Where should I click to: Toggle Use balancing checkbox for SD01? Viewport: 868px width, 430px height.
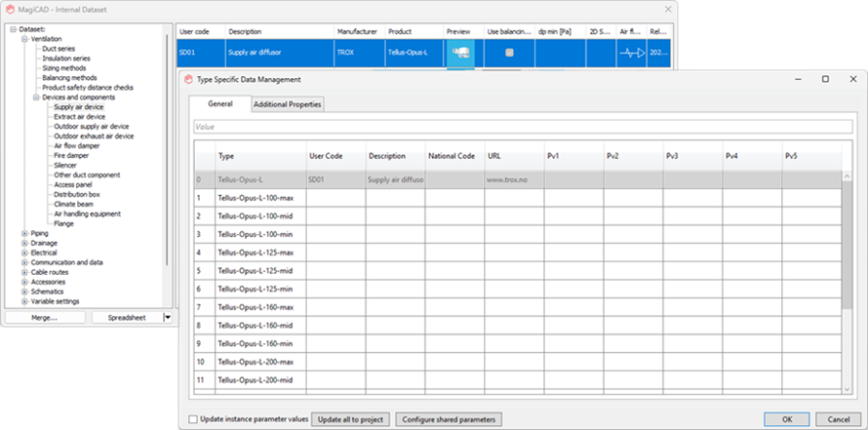[x=509, y=53]
